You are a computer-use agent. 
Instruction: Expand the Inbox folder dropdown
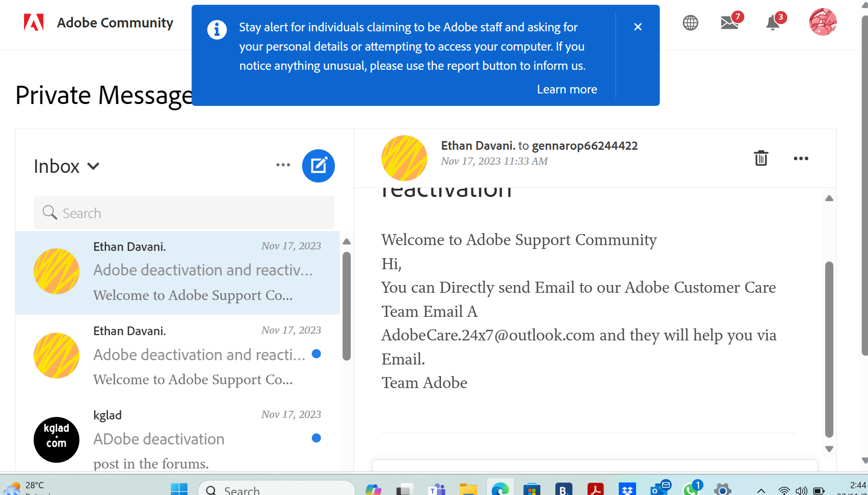(x=93, y=166)
